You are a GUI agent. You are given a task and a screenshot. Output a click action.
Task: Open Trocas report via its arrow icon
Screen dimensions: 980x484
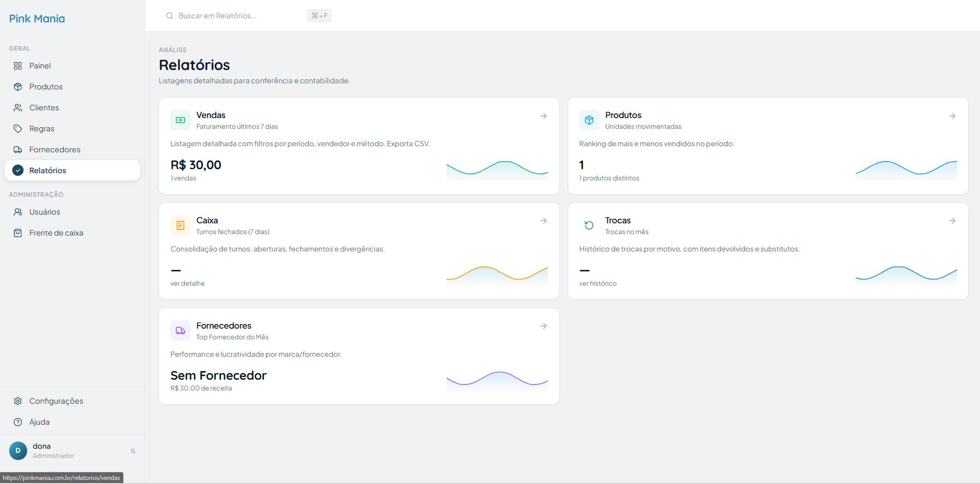[x=952, y=221]
